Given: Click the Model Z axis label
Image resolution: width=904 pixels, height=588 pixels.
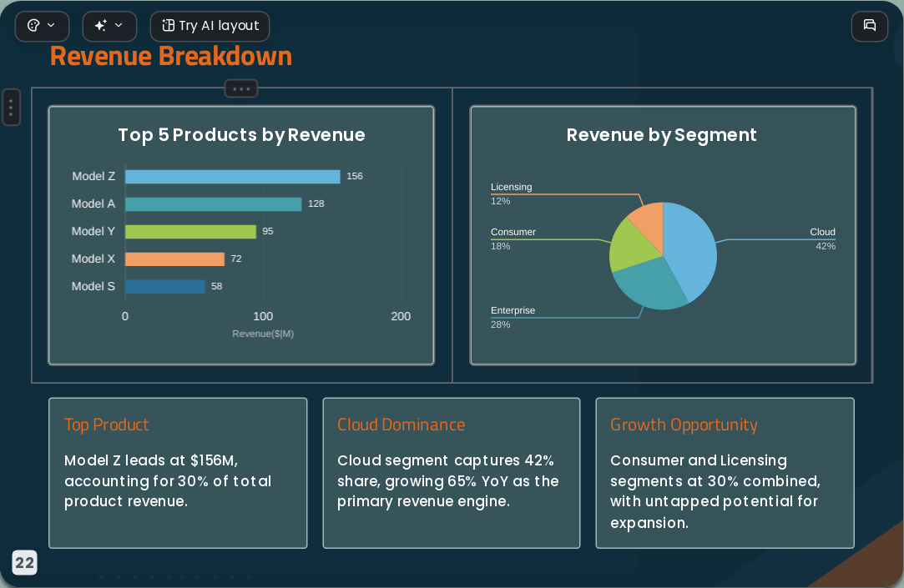Looking at the screenshot, I should coord(93,176).
